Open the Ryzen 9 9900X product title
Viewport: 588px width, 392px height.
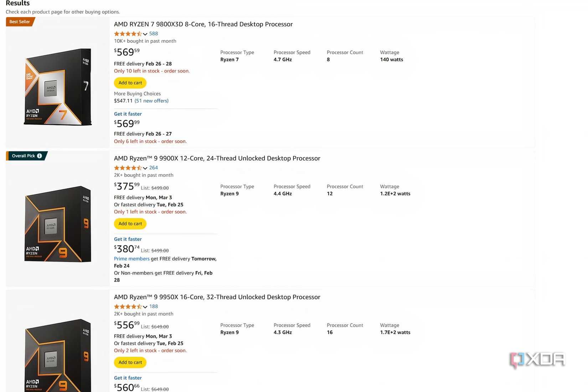point(217,158)
